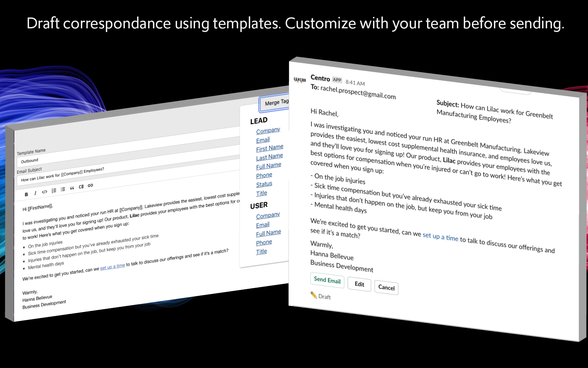Click the Centro app avatar logo

click(300, 79)
